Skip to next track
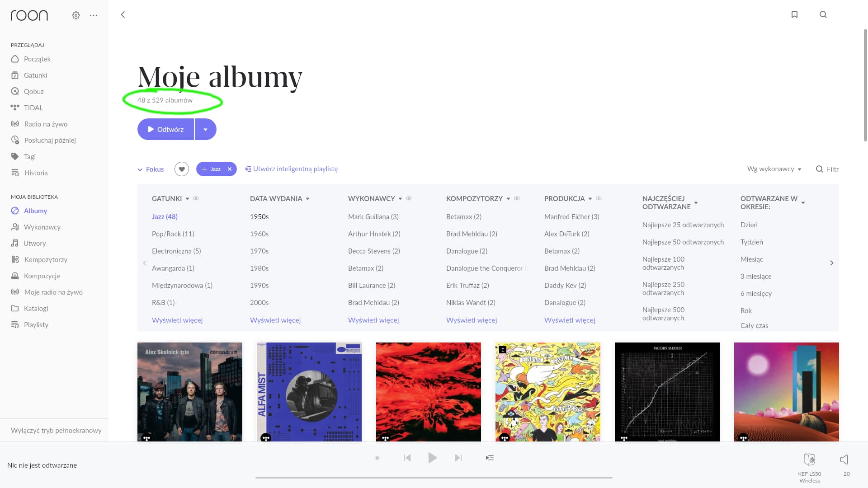Viewport: 868px width, 488px height. coord(458,458)
